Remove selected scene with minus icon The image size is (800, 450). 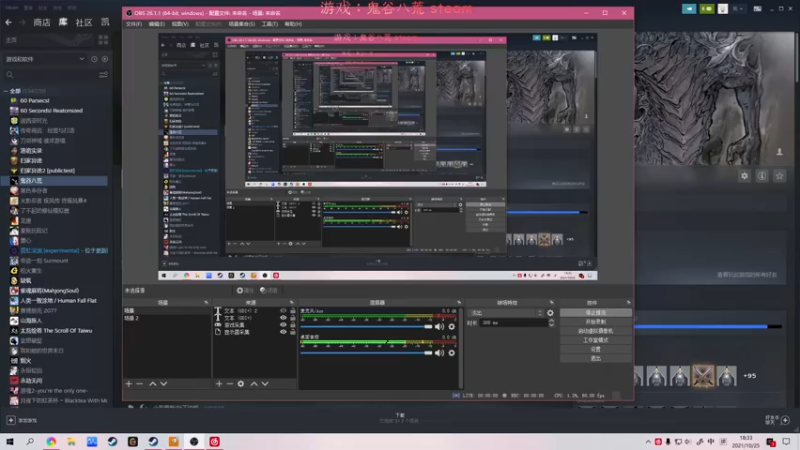click(x=139, y=384)
